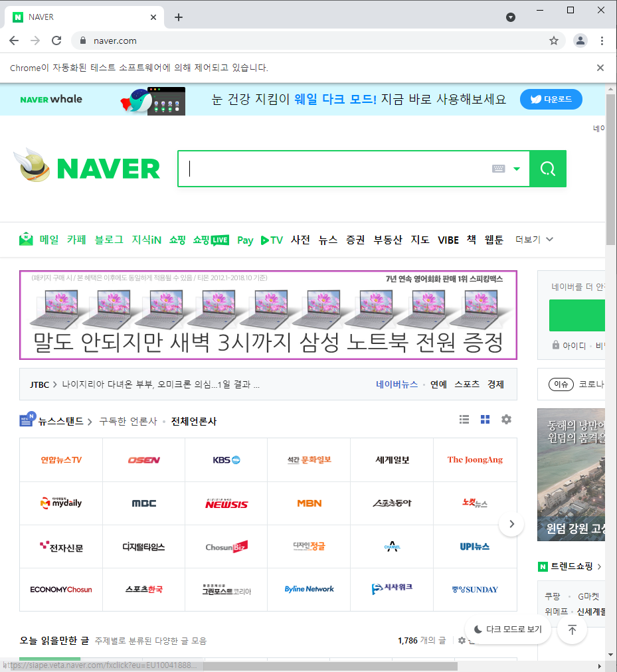
Task: Dismiss the Chrome automation infobar
Action: [x=600, y=68]
